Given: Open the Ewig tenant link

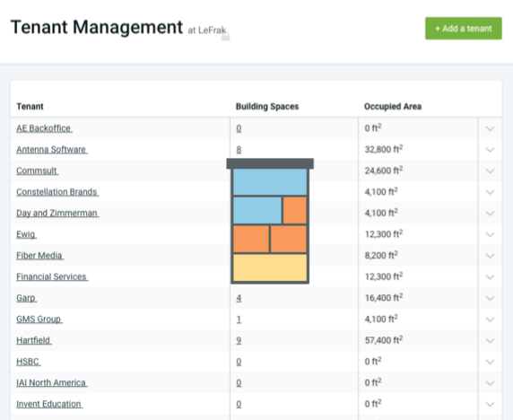Looking at the screenshot, I should pyautogui.click(x=27, y=234).
